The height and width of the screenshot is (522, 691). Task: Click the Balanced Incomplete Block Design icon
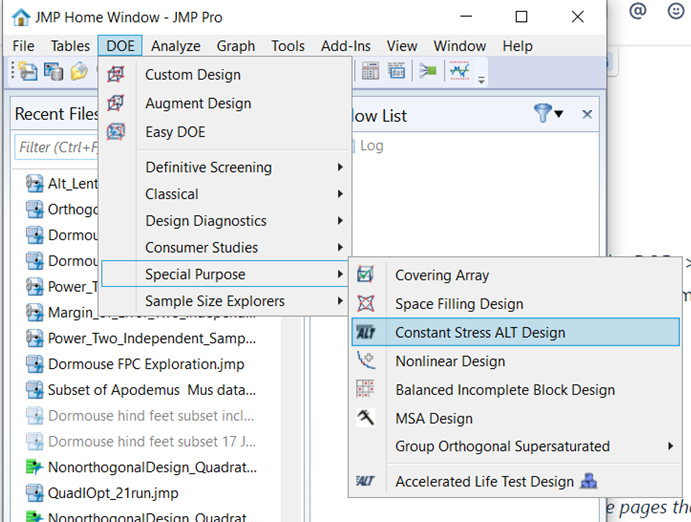[x=366, y=390]
